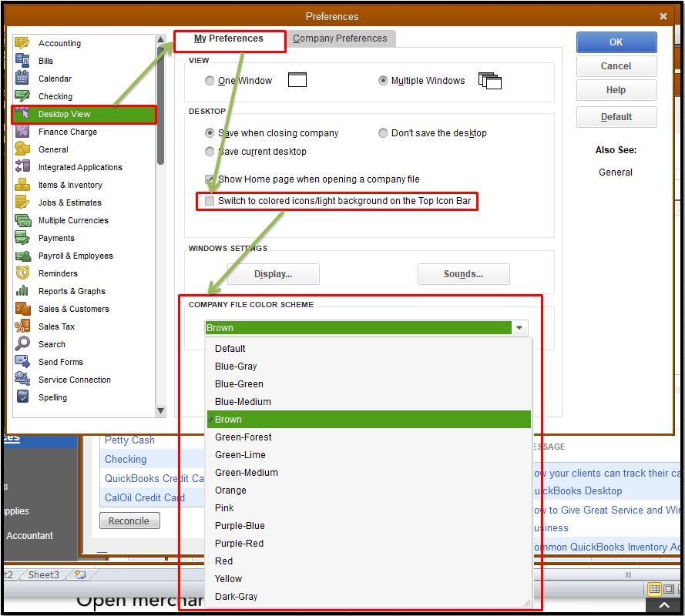Click the Sales Tax icon
685x616 pixels.
tap(22, 326)
